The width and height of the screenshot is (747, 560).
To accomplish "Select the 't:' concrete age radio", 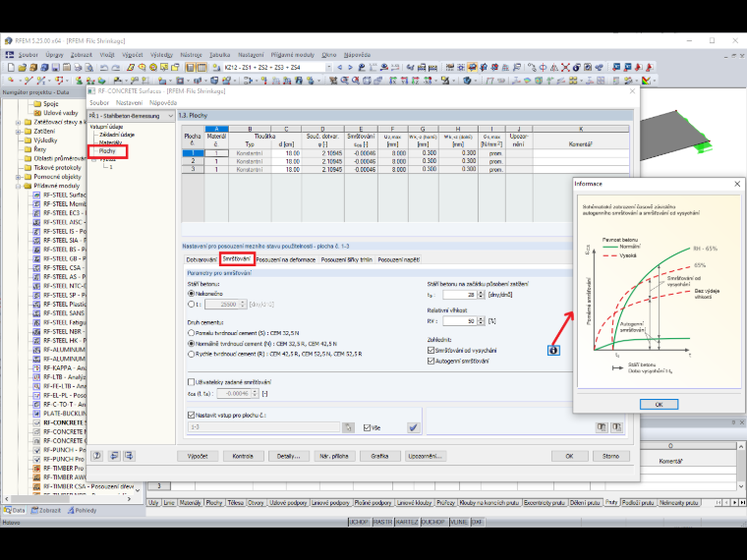I will pos(192,304).
